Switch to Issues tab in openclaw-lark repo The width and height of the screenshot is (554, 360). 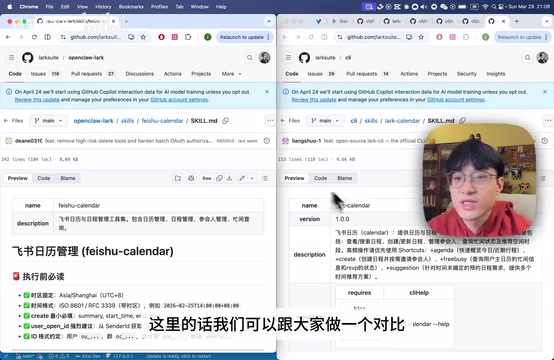click(45, 74)
